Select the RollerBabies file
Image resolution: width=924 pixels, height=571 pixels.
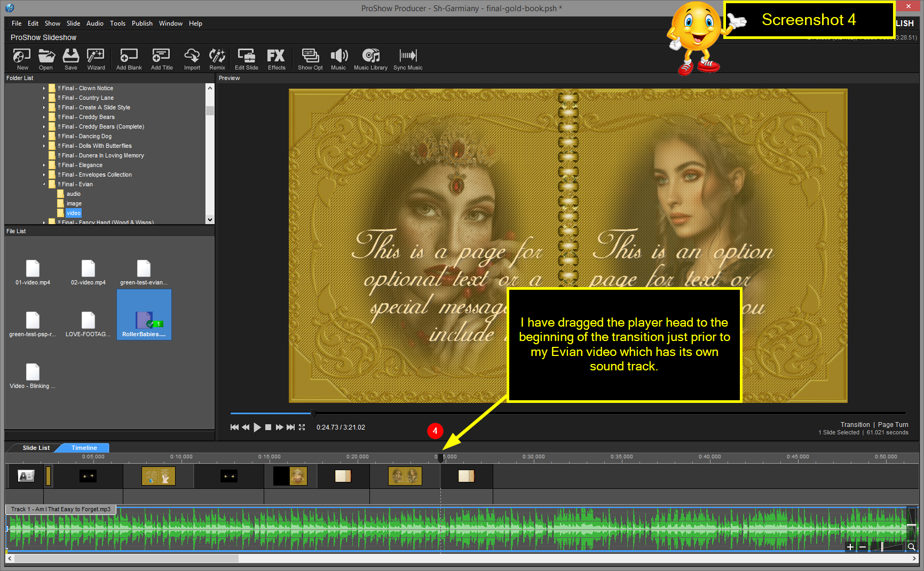pyautogui.click(x=144, y=315)
